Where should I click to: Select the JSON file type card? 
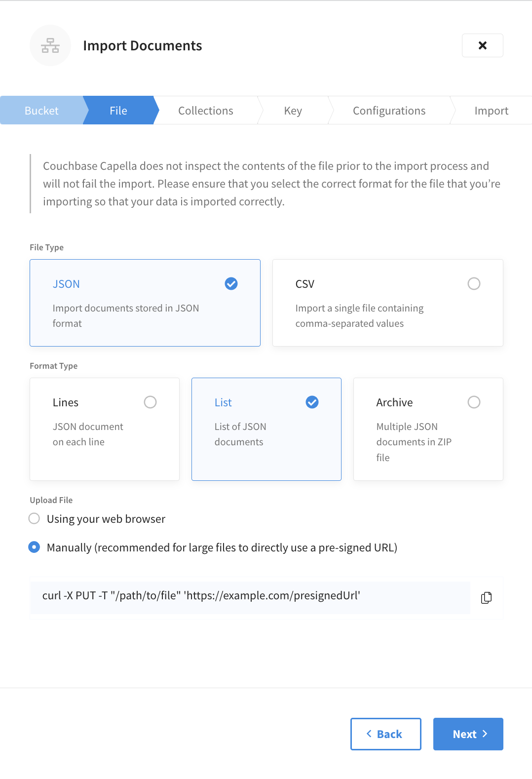click(145, 303)
